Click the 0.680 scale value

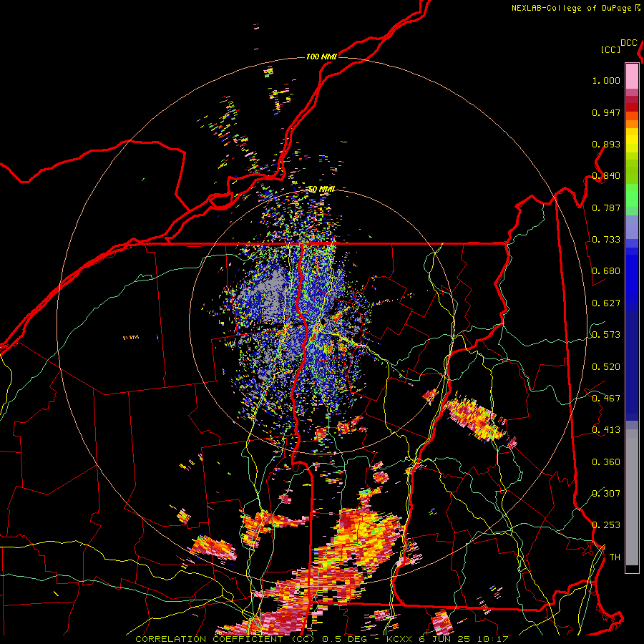click(x=606, y=271)
